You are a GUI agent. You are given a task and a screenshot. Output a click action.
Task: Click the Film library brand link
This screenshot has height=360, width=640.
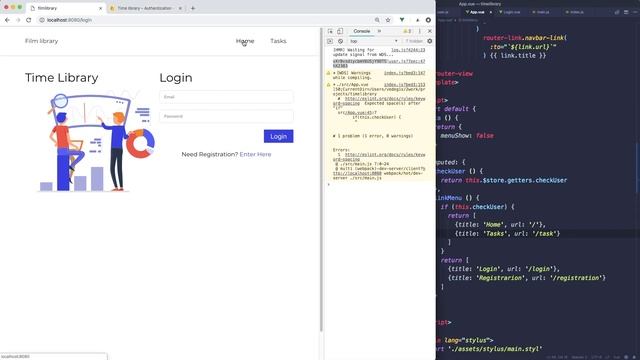click(x=41, y=41)
